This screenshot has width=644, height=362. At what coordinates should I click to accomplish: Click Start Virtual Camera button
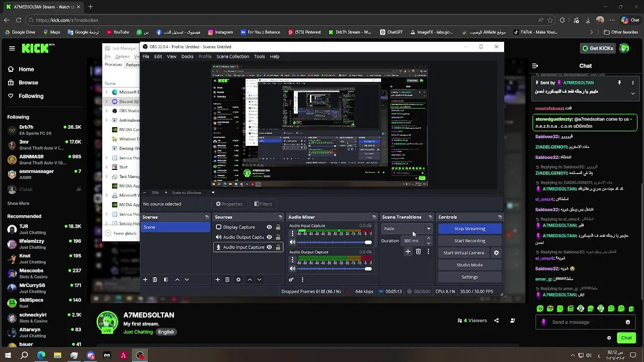coord(464,253)
